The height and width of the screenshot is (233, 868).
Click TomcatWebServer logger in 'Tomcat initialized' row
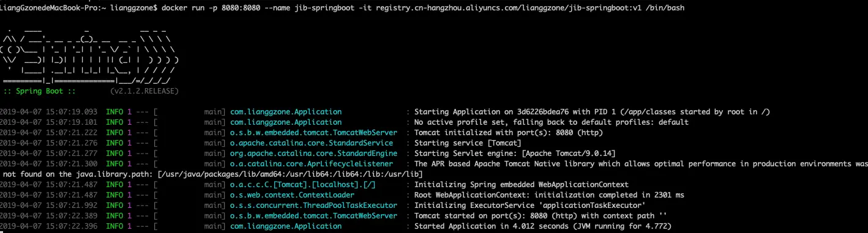[x=313, y=133]
